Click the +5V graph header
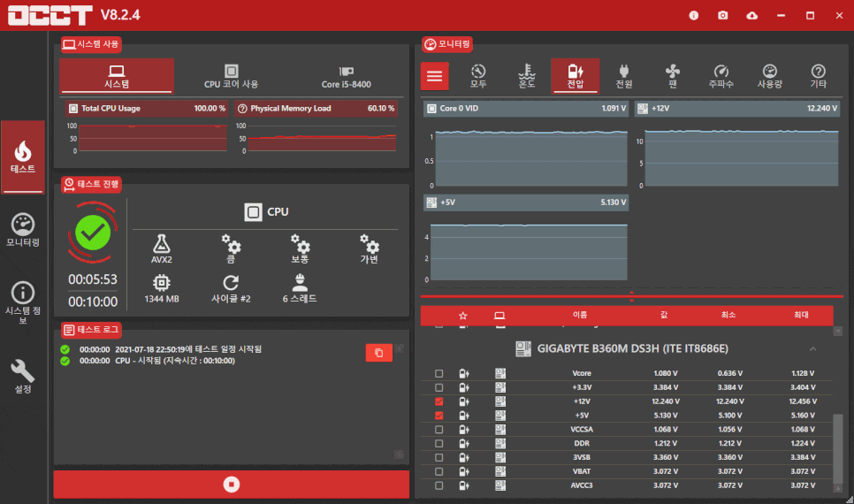 (526, 202)
